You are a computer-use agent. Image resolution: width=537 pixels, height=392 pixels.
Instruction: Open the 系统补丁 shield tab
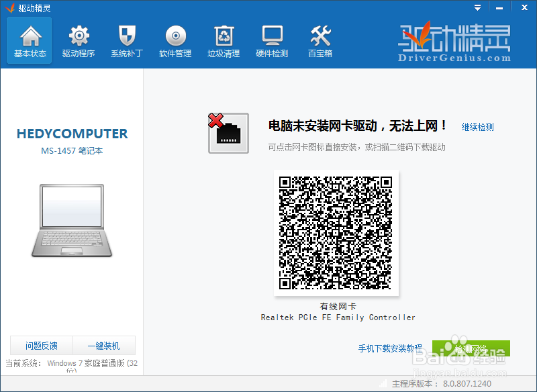click(x=127, y=40)
